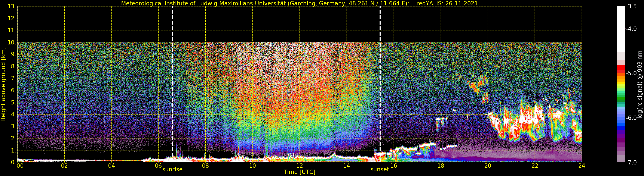Click the 10 km tick on height axis
Viewport: 644px width, 176px height.
pos(12,43)
